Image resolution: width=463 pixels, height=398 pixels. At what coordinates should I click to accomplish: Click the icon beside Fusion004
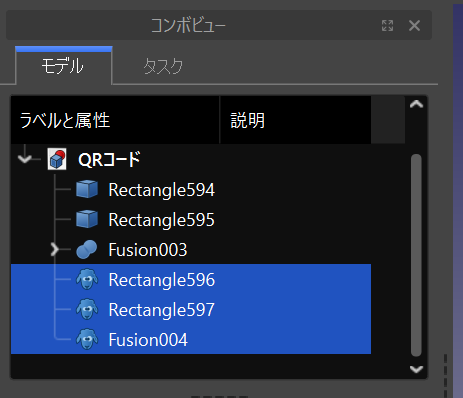[x=87, y=339]
